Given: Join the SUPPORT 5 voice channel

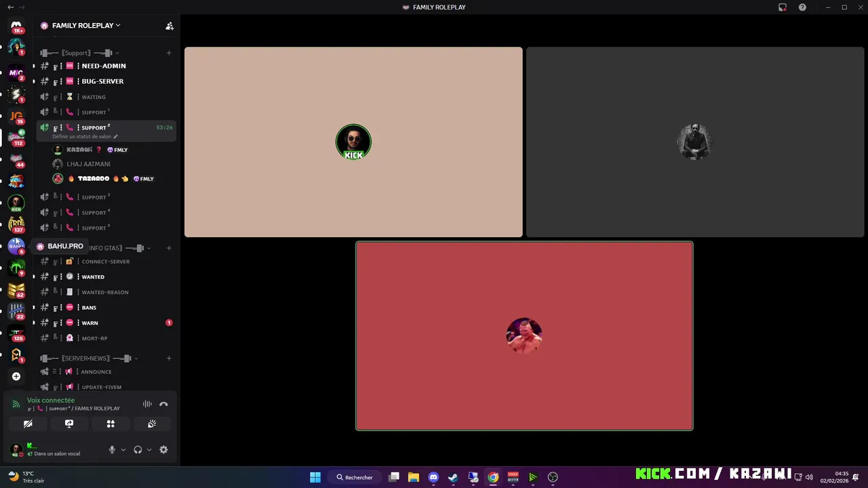Looking at the screenshot, I should (106, 228).
